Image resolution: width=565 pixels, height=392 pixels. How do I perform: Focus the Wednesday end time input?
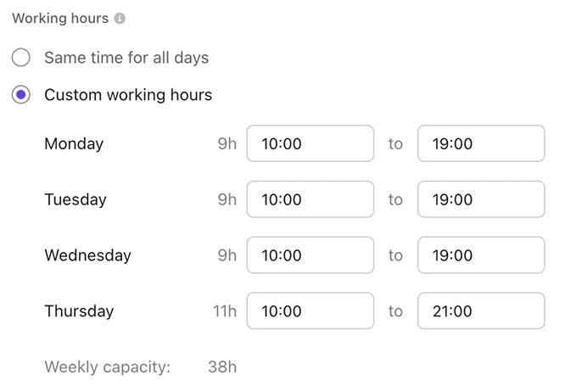[480, 255]
